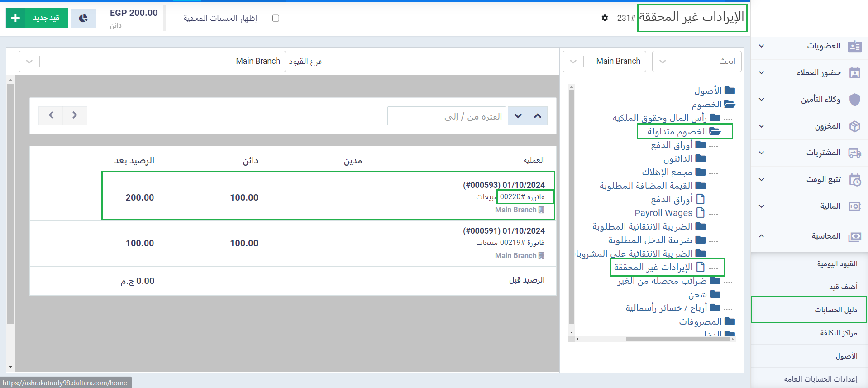Enable إظهار الحسابات المخفية checkbox
This screenshot has height=388, width=868.
(276, 19)
